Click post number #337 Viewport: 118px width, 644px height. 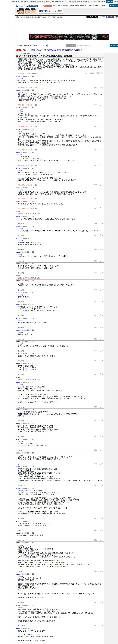click(x=18, y=305)
